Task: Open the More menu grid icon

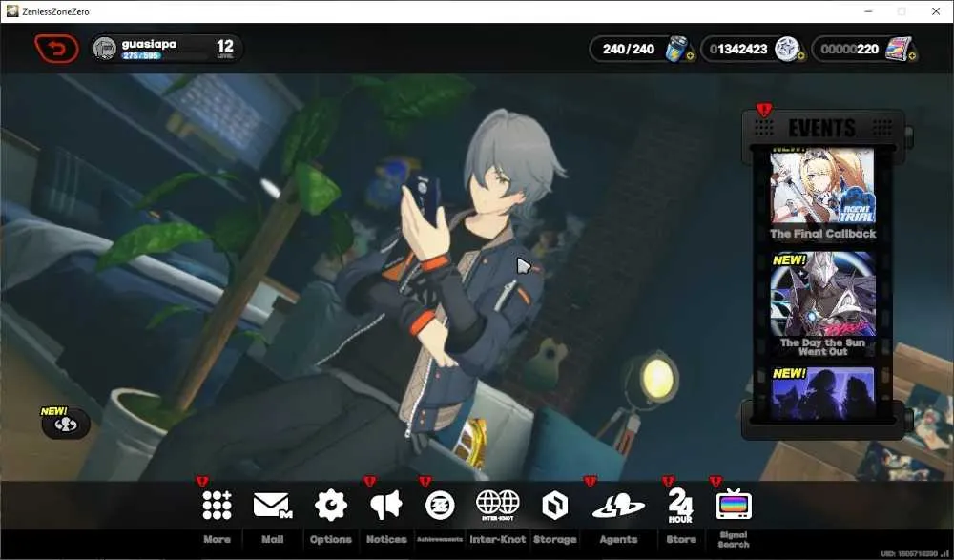Action: (x=218, y=505)
